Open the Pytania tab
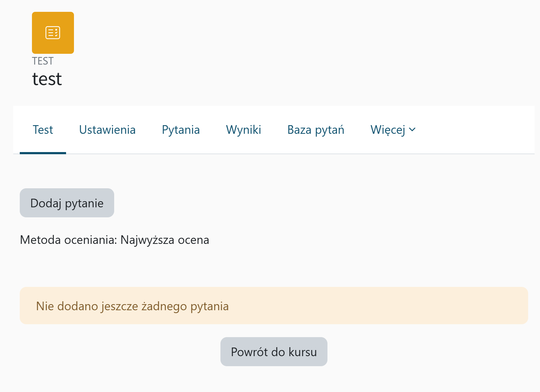 click(x=181, y=130)
